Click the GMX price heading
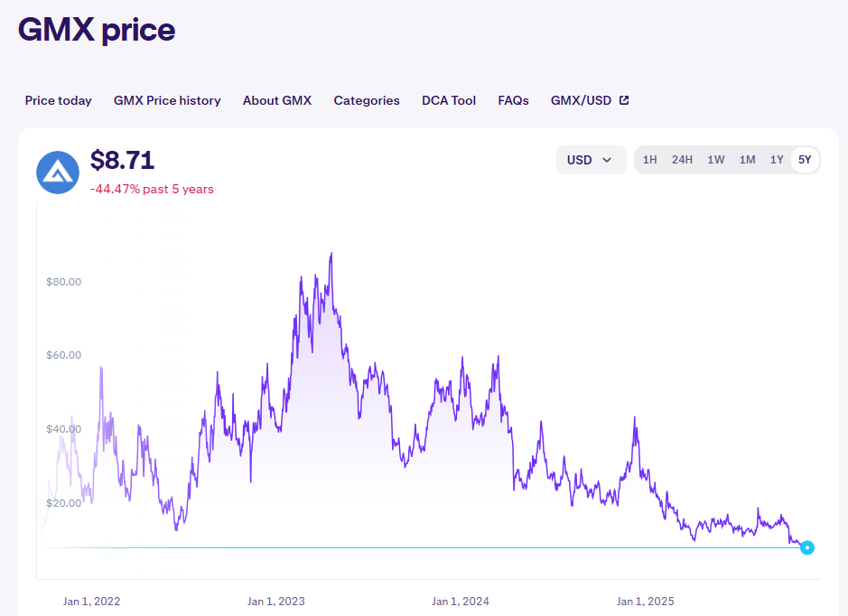848x616 pixels. [x=97, y=31]
